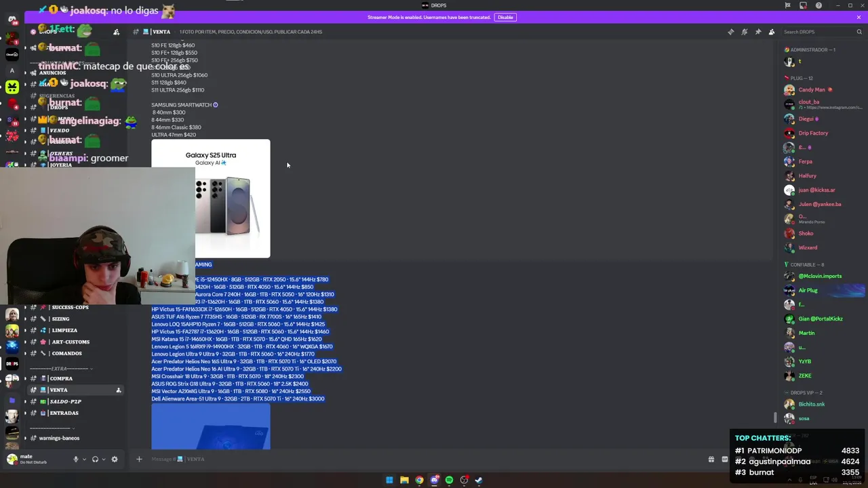Open member Julen @yankee.ba profile

[819, 204]
